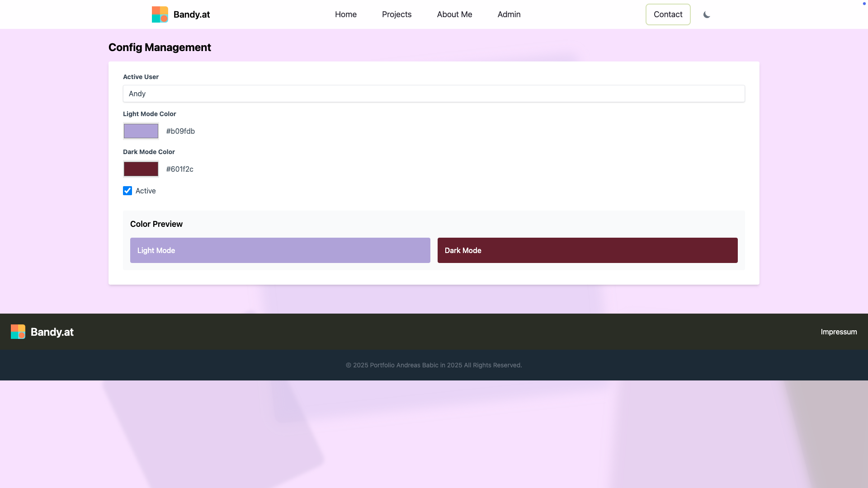868x488 pixels.
Task: Click the Light Mode preview bar
Action: coord(280,250)
